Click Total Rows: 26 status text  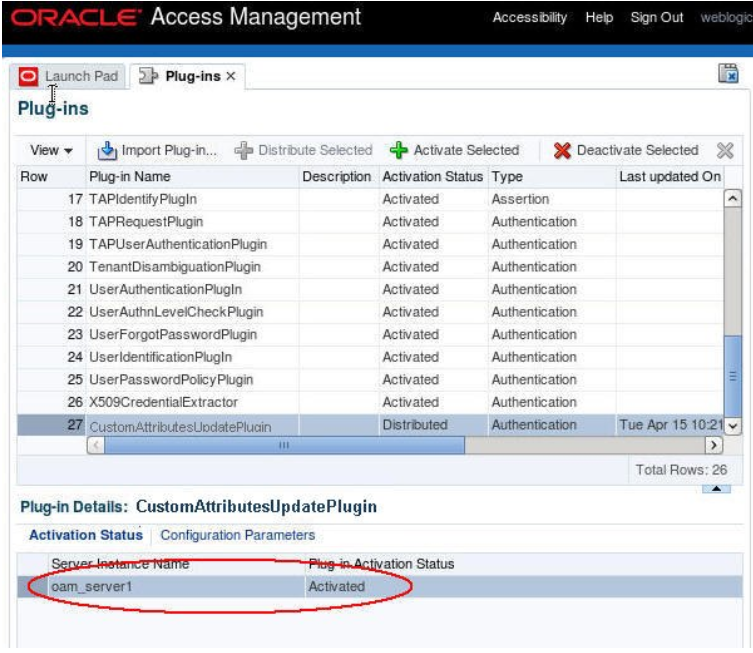681,470
